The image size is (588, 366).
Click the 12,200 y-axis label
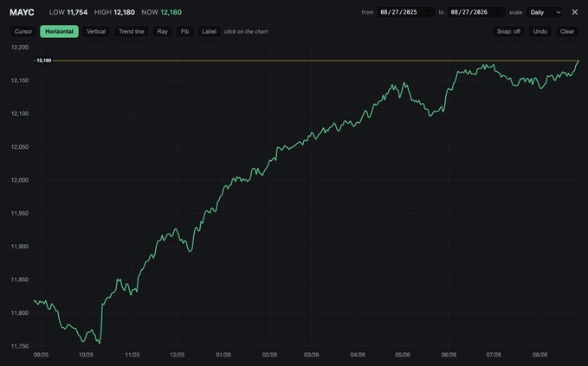(20, 48)
